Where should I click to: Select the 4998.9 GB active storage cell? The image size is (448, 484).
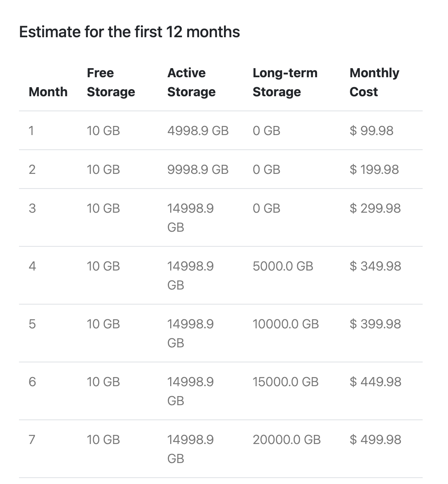click(198, 131)
